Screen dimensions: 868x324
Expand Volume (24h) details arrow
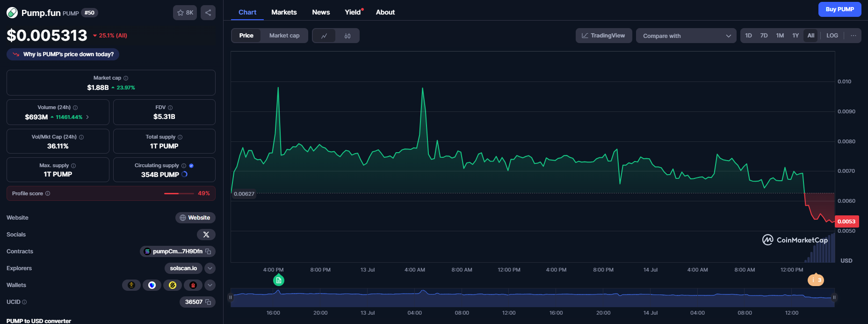click(x=87, y=117)
